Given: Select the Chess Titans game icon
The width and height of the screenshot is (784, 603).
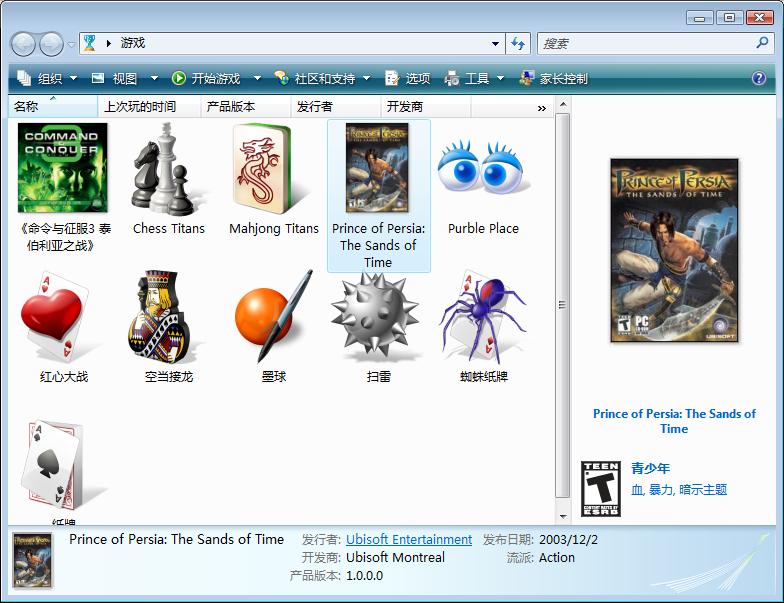Looking at the screenshot, I should tap(168, 169).
